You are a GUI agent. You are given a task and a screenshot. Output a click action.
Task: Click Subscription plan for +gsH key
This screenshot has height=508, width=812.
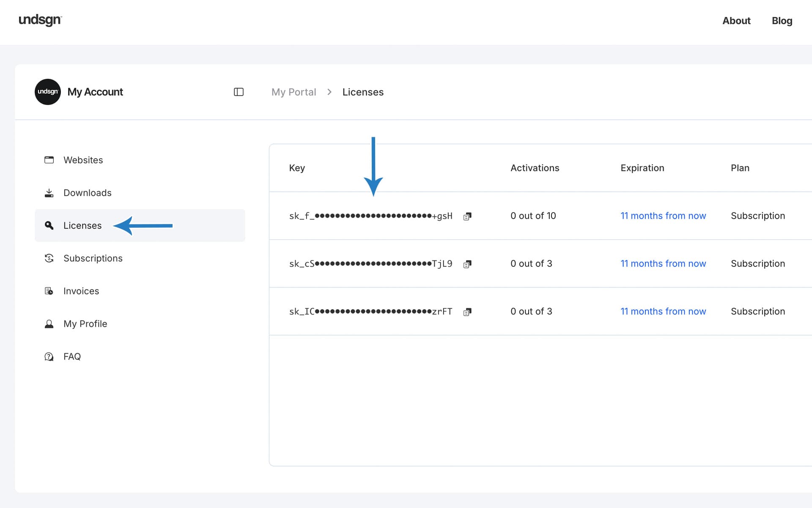tap(758, 216)
